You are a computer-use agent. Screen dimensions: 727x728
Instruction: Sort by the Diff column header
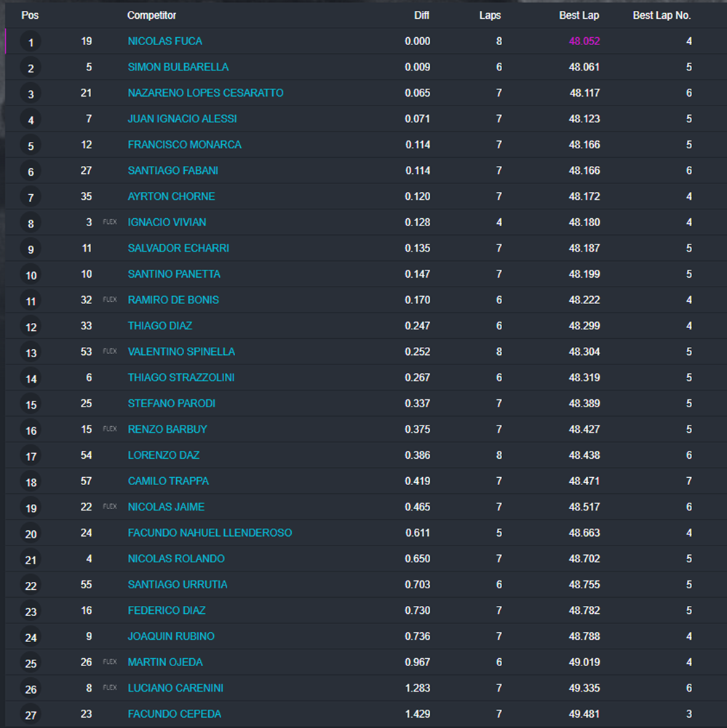(x=421, y=15)
